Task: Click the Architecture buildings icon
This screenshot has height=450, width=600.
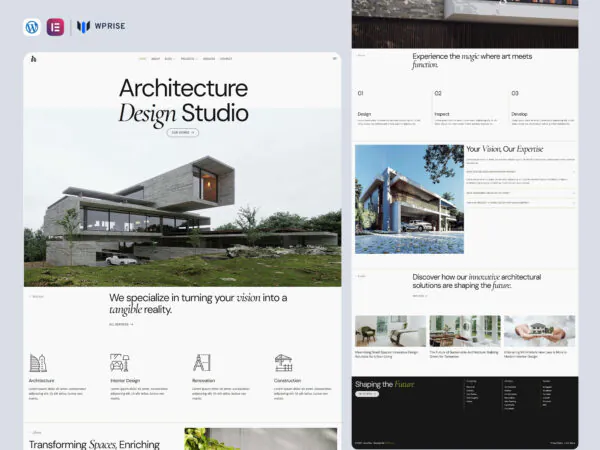Action: [37, 363]
